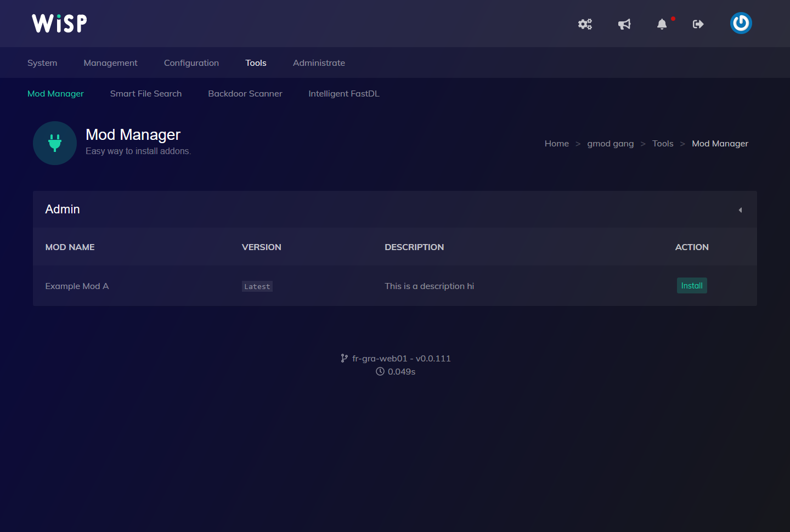Open the System menu
The width and height of the screenshot is (790, 532).
pos(42,63)
